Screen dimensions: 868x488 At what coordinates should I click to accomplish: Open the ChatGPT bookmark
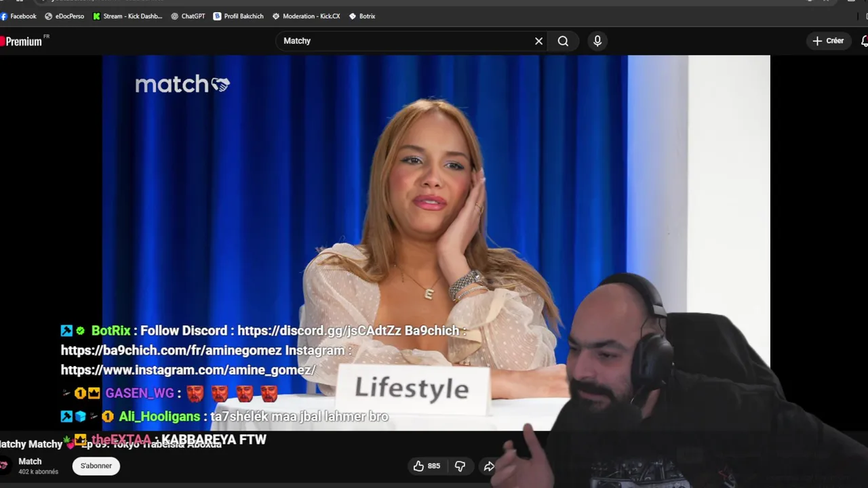[x=188, y=16]
